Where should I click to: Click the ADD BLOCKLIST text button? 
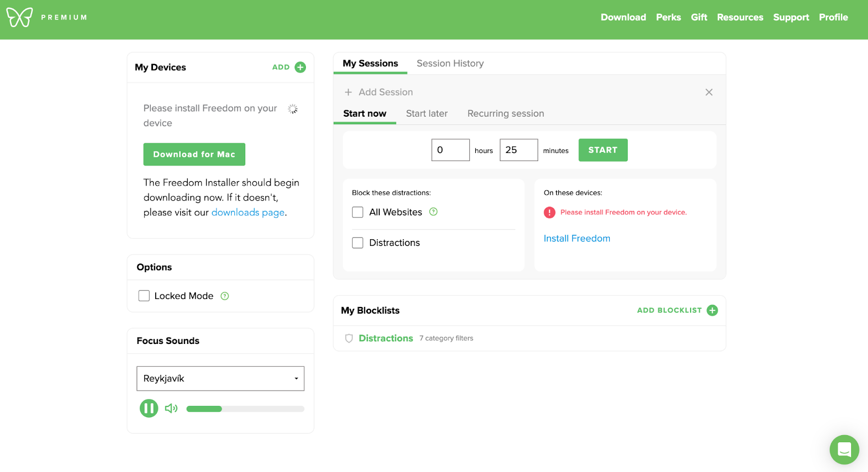coord(669,310)
